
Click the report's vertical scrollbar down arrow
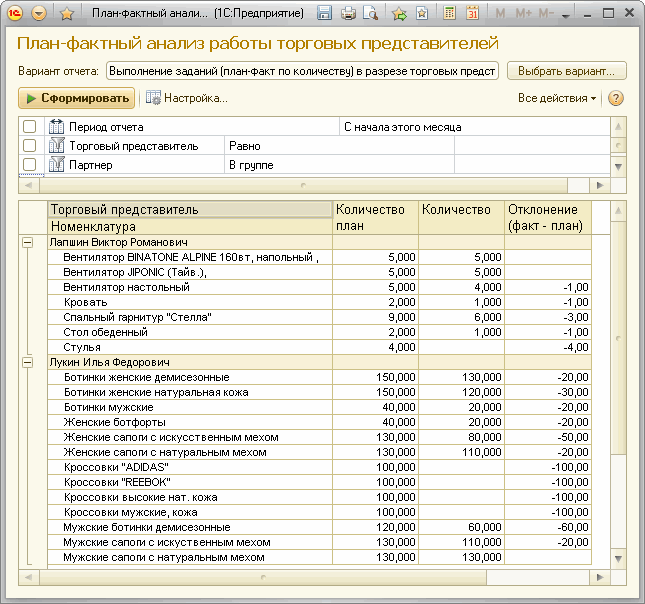tap(618, 558)
